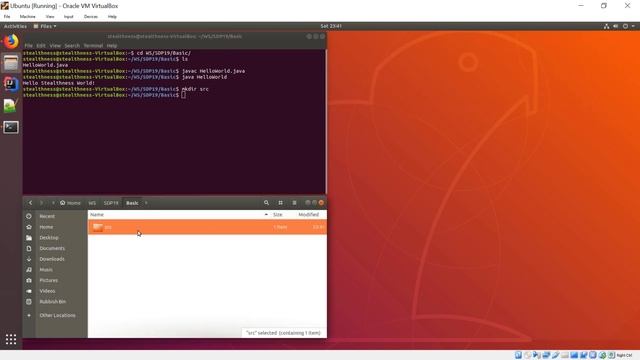Launch IntelliJ IDEA from the dock
The image size is (640, 360).
click(11, 84)
